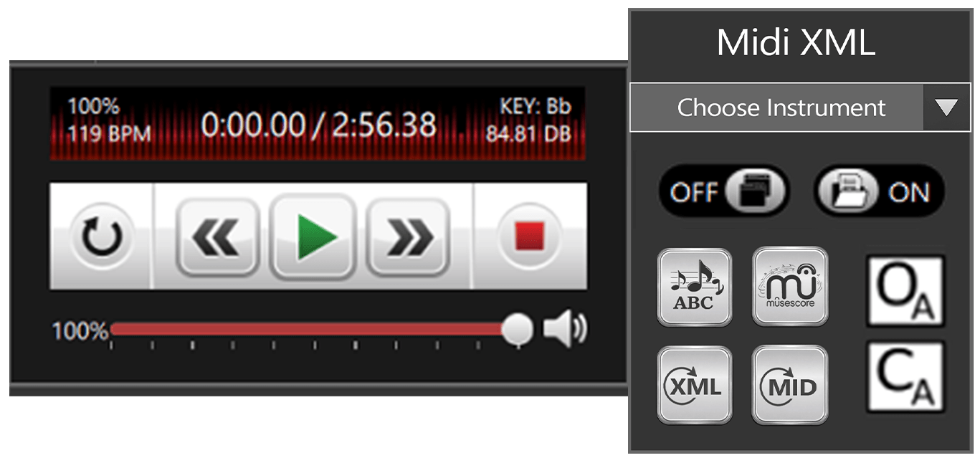Click the fast-forward double-arrow button
The height and width of the screenshot is (458, 980).
click(408, 237)
